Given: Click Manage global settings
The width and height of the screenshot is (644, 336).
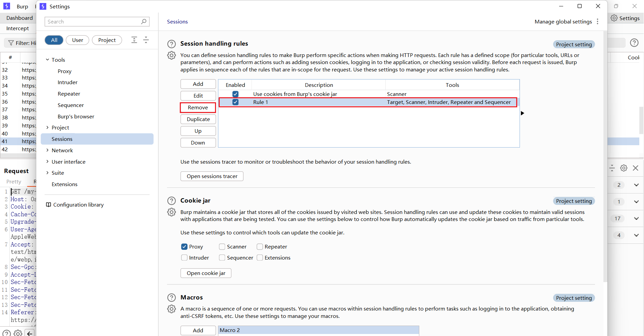Looking at the screenshot, I should (563, 21).
